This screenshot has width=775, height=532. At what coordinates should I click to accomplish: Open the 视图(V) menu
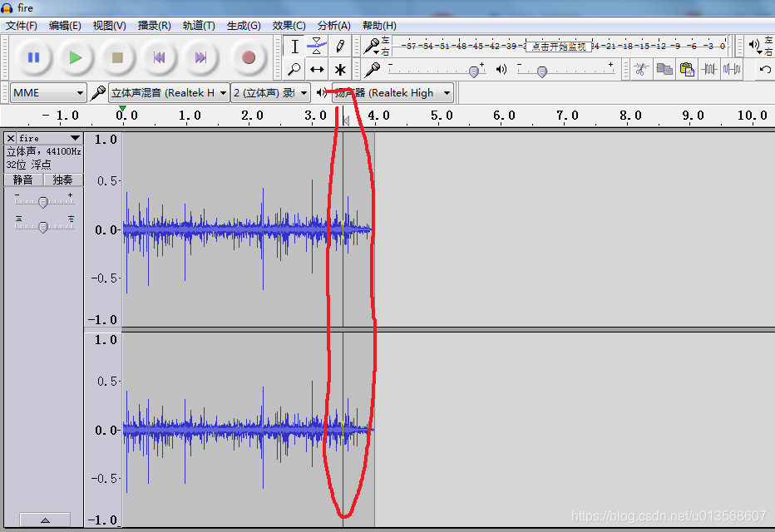click(109, 26)
